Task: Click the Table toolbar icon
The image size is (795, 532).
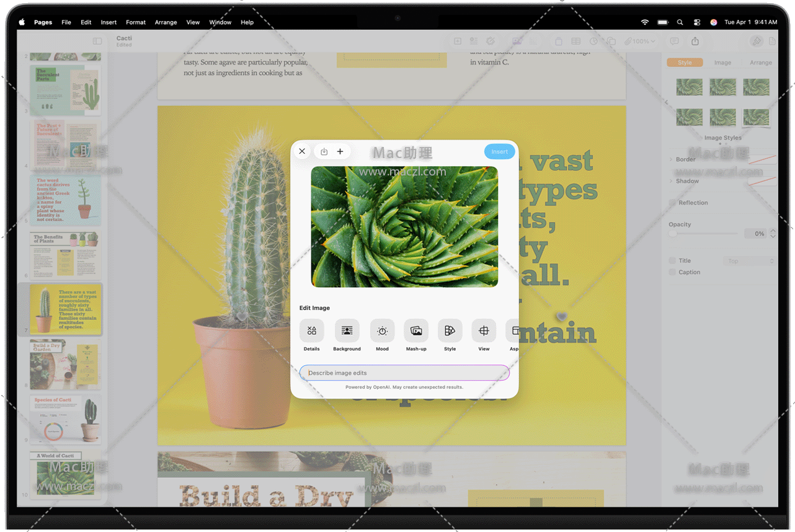Action: point(576,41)
